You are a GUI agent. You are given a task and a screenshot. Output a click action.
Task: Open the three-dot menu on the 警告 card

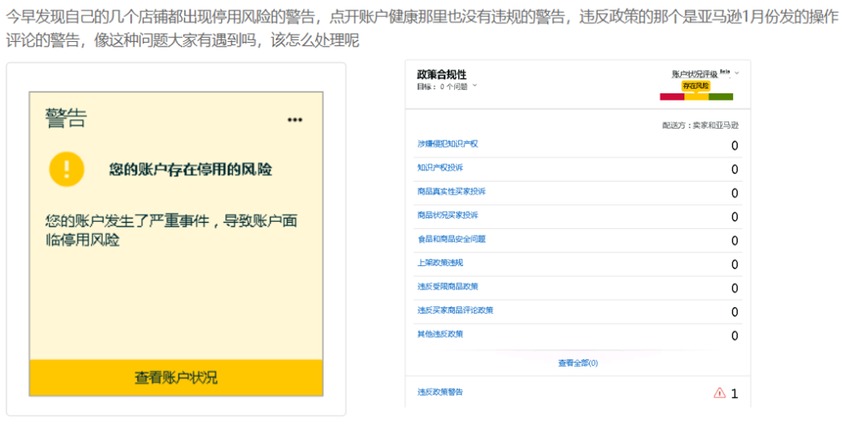(295, 120)
